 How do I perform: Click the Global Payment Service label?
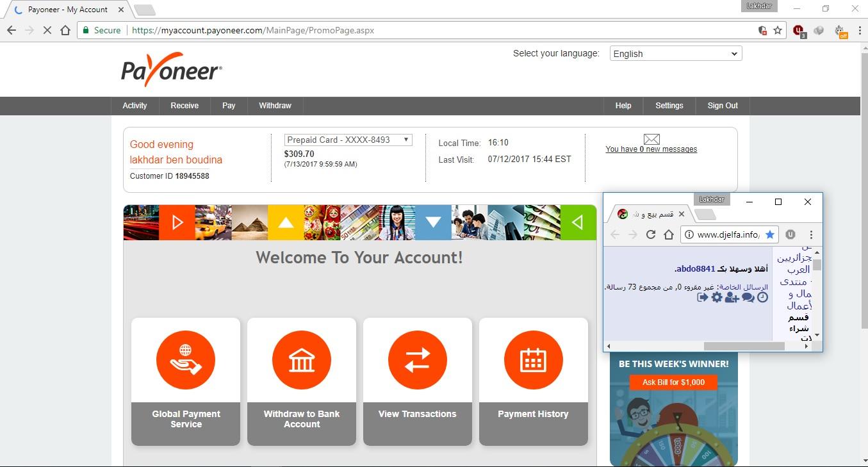pos(186,419)
